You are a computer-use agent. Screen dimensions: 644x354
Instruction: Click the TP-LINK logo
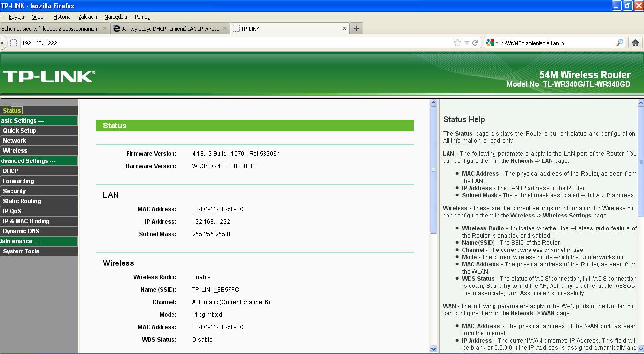tap(49, 77)
